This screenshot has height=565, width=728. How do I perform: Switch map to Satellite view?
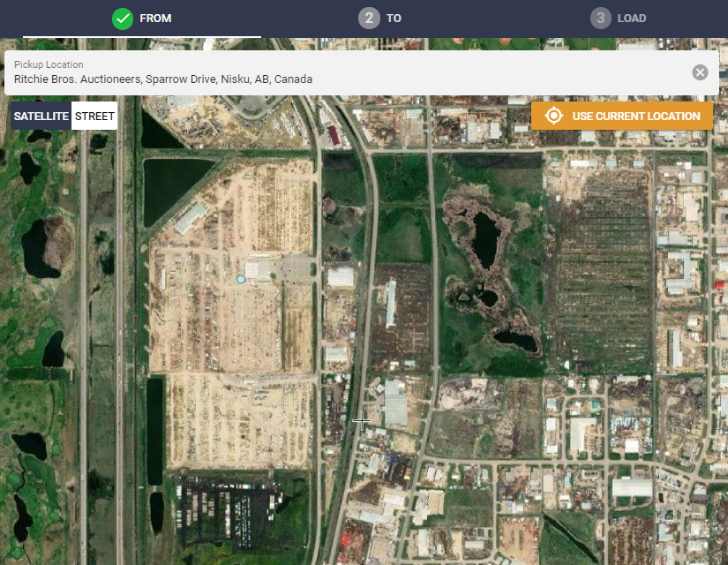41,116
